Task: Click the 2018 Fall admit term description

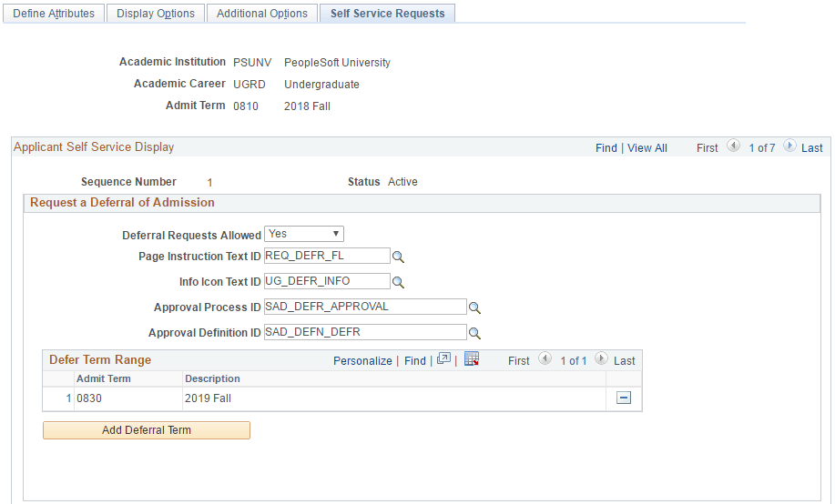Action: [x=307, y=106]
